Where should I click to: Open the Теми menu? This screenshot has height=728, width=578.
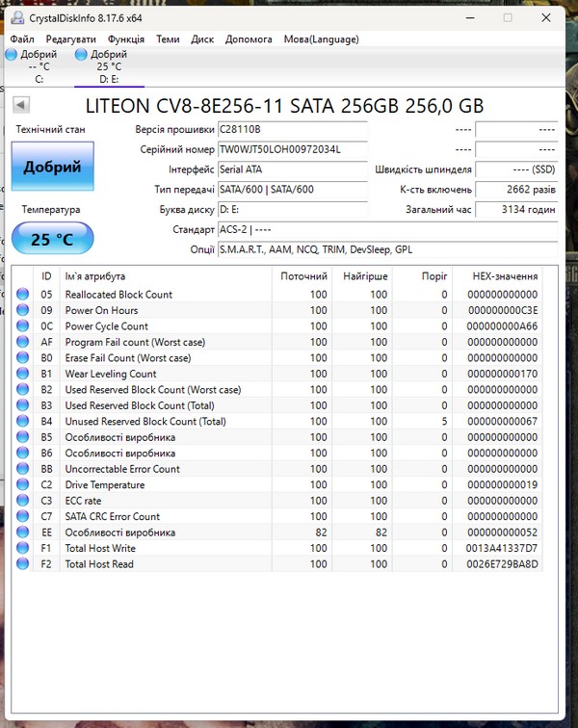(168, 39)
